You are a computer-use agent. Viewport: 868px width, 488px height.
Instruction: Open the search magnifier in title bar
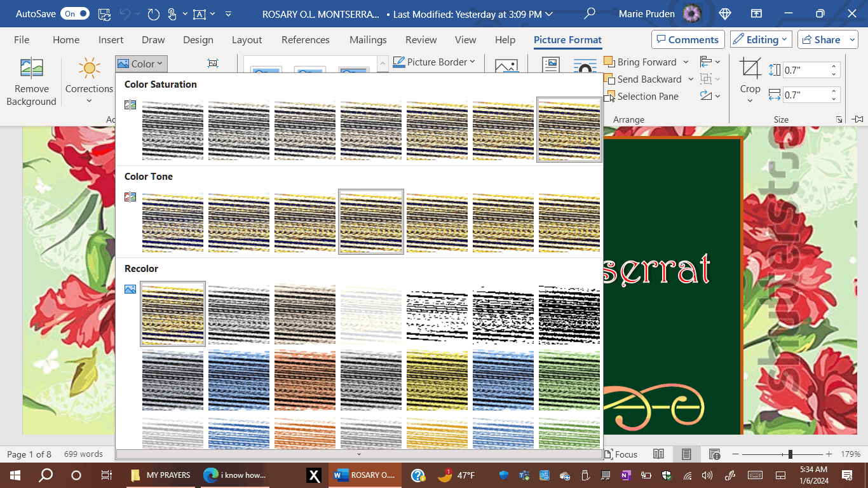coord(590,13)
